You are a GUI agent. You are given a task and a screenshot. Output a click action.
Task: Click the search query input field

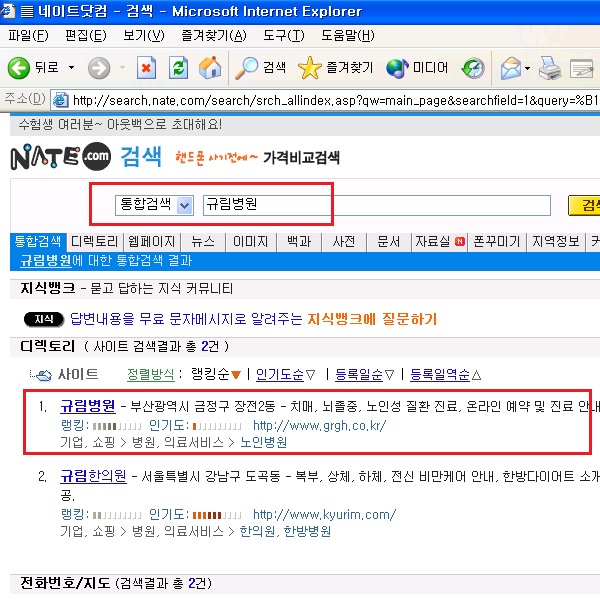pos(375,205)
